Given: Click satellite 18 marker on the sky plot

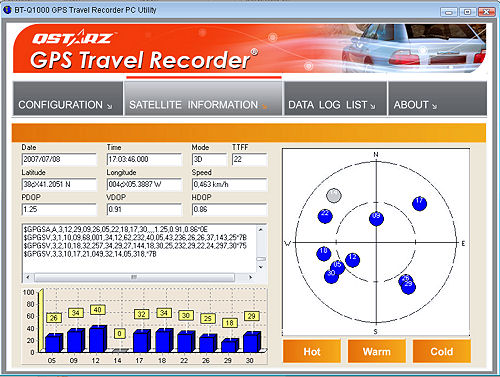Looking at the screenshot, I should [x=323, y=254].
